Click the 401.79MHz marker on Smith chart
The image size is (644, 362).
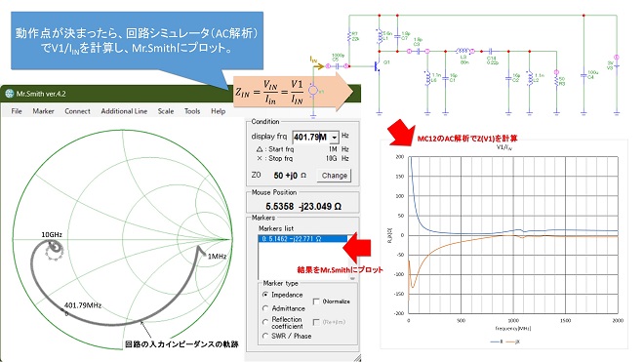[66, 314]
